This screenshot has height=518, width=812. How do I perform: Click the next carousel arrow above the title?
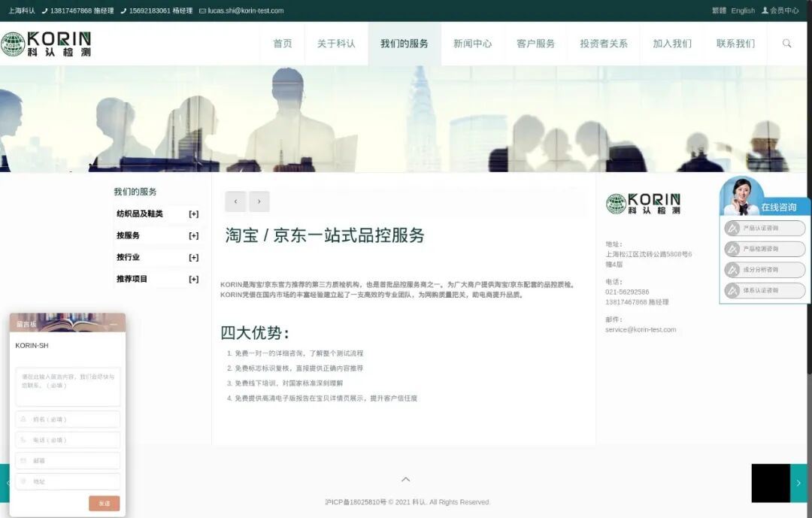259,201
